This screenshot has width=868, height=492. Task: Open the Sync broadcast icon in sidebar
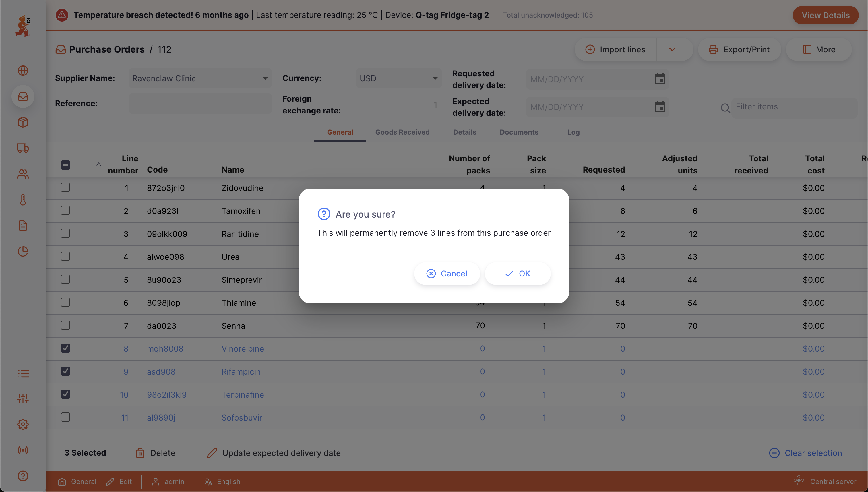tap(23, 450)
